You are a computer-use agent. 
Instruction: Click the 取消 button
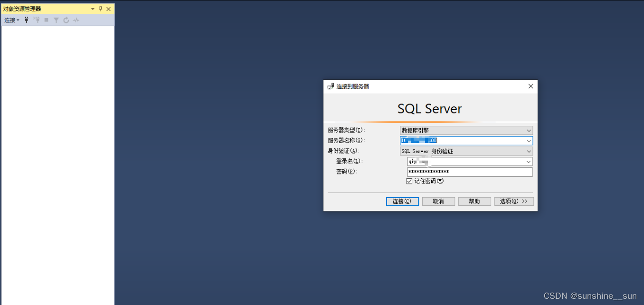[x=438, y=201]
